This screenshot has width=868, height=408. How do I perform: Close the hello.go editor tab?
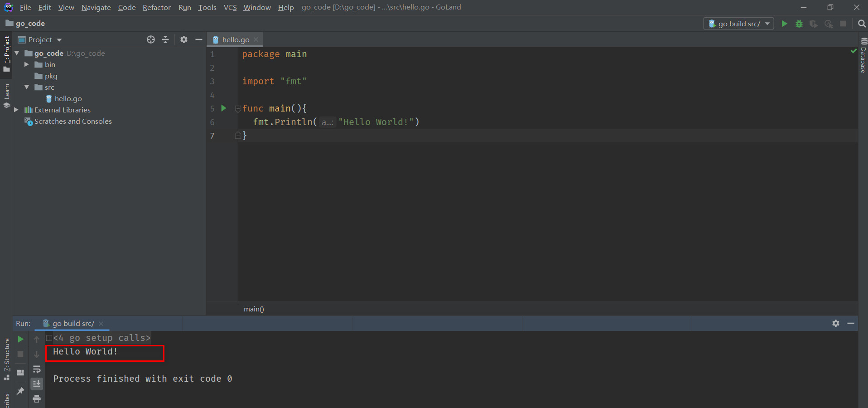256,39
